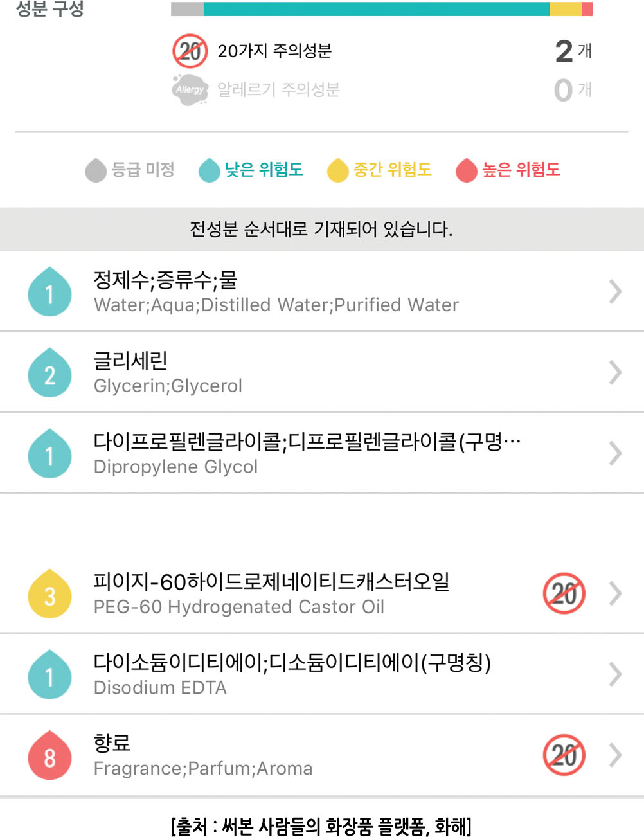The image size is (644, 837).
Task: Select the 높은 위험도 high risk legend
Action: [508, 170]
